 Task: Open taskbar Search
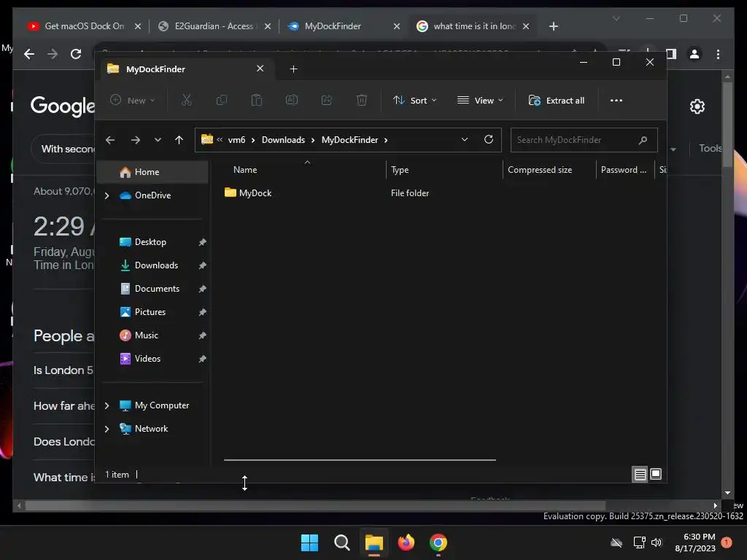[x=341, y=542]
